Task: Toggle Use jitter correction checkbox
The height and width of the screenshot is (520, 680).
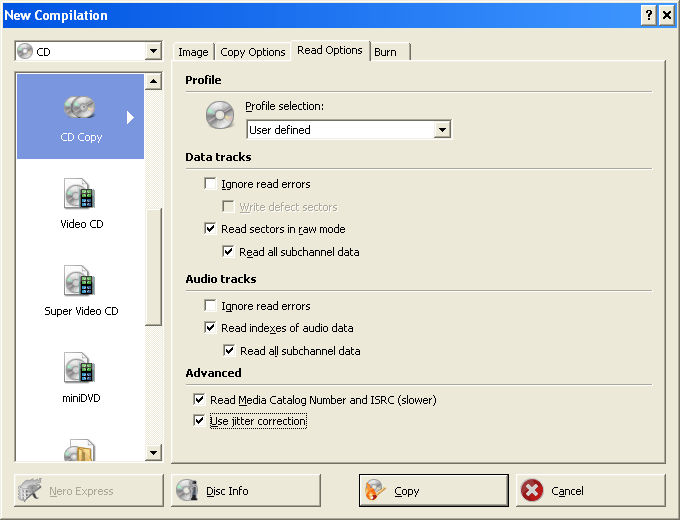Action: coord(199,422)
